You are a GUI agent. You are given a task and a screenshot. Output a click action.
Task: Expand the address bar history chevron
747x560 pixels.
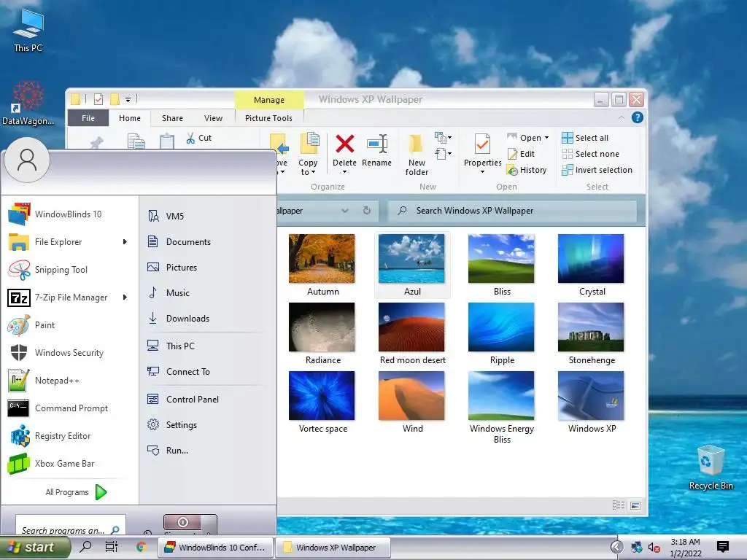[x=345, y=211]
